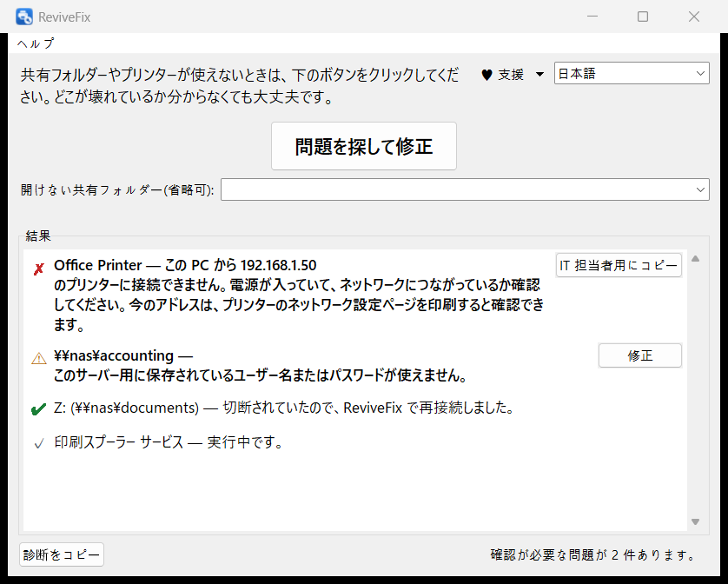728x584 pixels.
Task: Click the 開けない共有フォルダー(省略可) label
Action: point(117,189)
